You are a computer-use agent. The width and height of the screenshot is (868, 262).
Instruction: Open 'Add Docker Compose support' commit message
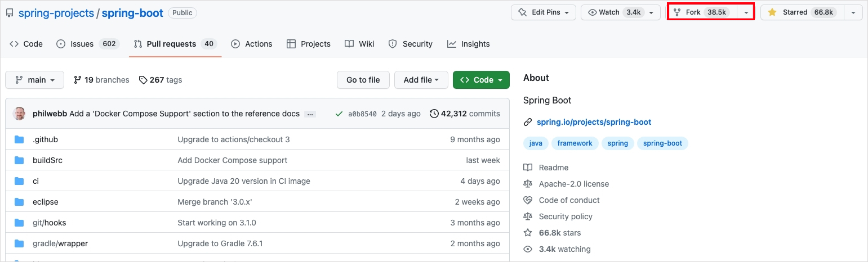click(232, 160)
